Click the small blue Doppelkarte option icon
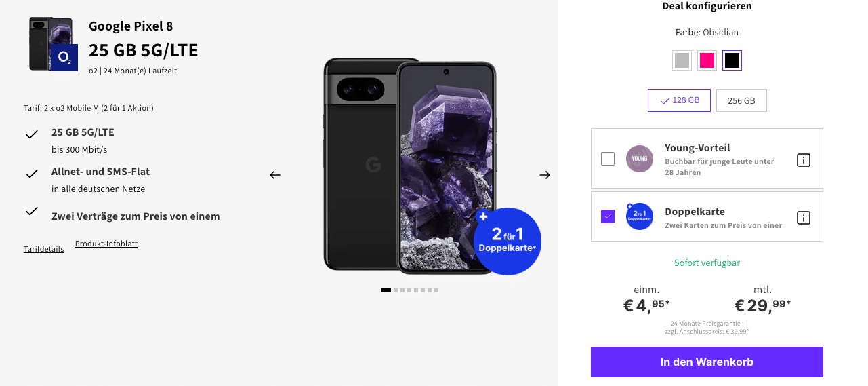 640,216
